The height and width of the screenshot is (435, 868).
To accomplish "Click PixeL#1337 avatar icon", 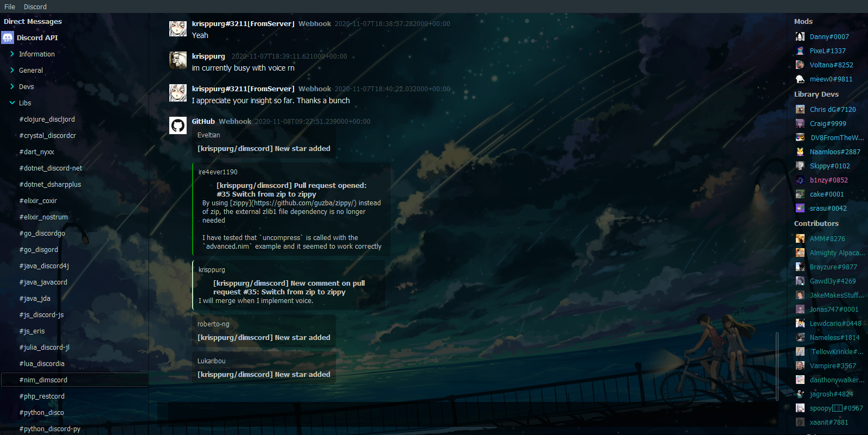I will point(800,51).
